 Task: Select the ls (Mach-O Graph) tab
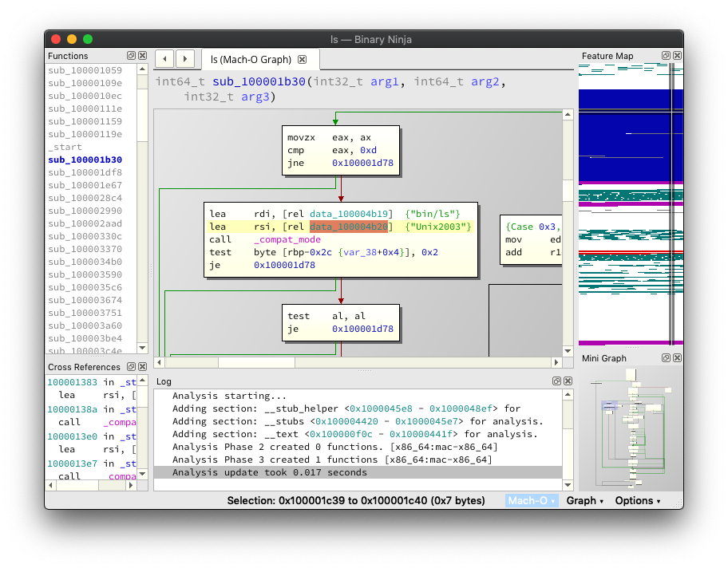(x=251, y=60)
